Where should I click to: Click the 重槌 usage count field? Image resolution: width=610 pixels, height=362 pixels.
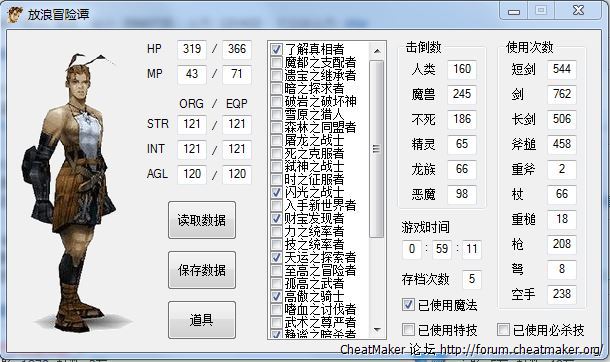coord(562,219)
